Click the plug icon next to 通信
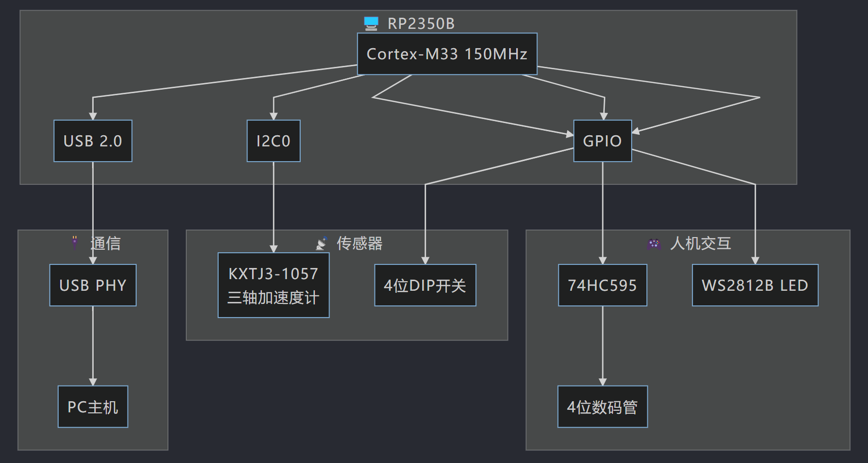The height and width of the screenshot is (463, 868). click(75, 243)
